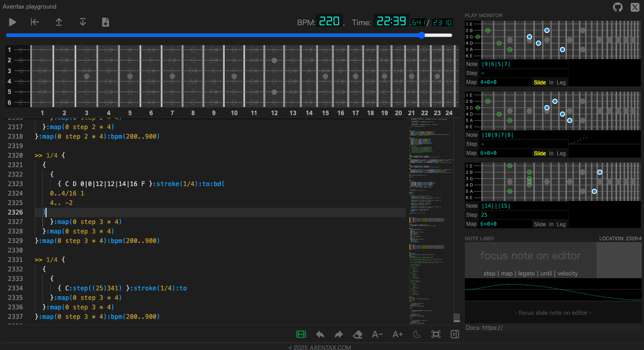Click the Step value 25
Screen dimensions: 644x350
pos(484,215)
